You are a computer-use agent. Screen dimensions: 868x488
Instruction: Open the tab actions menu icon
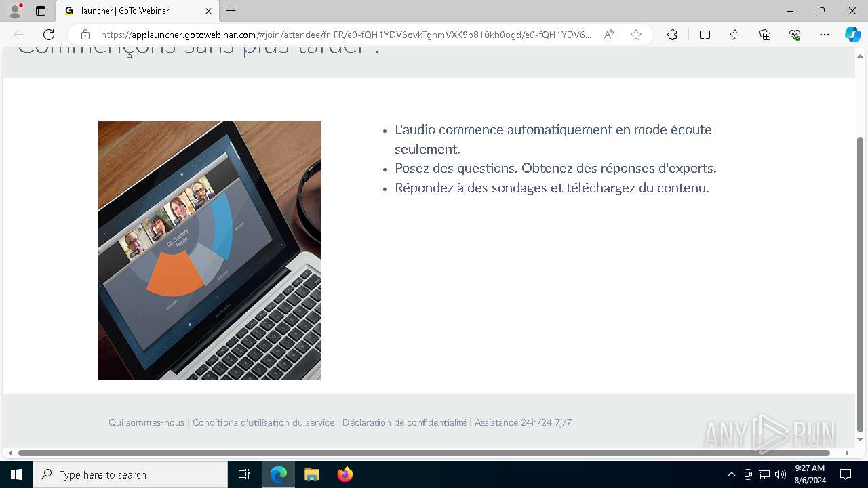click(41, 11)
